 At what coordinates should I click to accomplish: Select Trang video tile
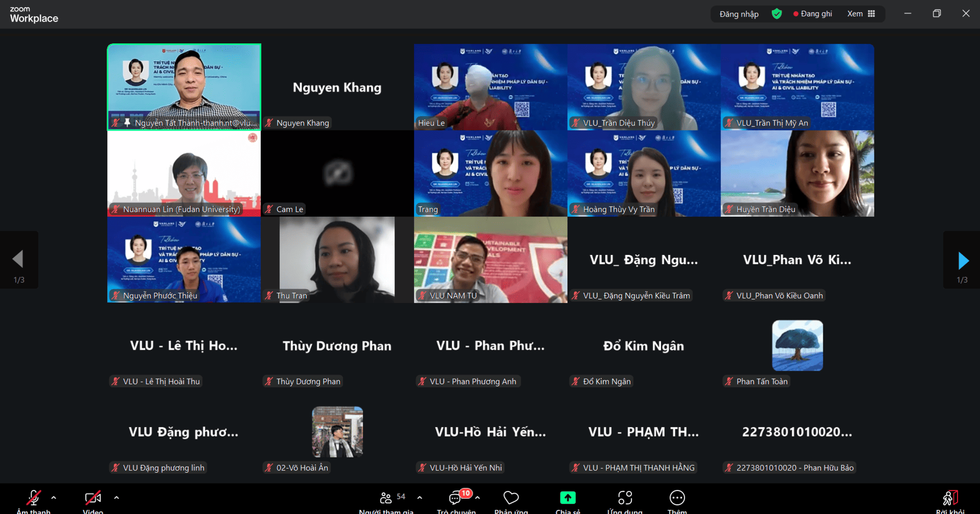[491, 173]
